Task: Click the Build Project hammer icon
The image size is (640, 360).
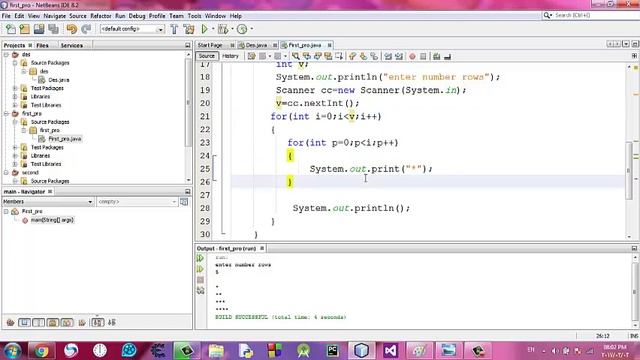Action: 174,29
